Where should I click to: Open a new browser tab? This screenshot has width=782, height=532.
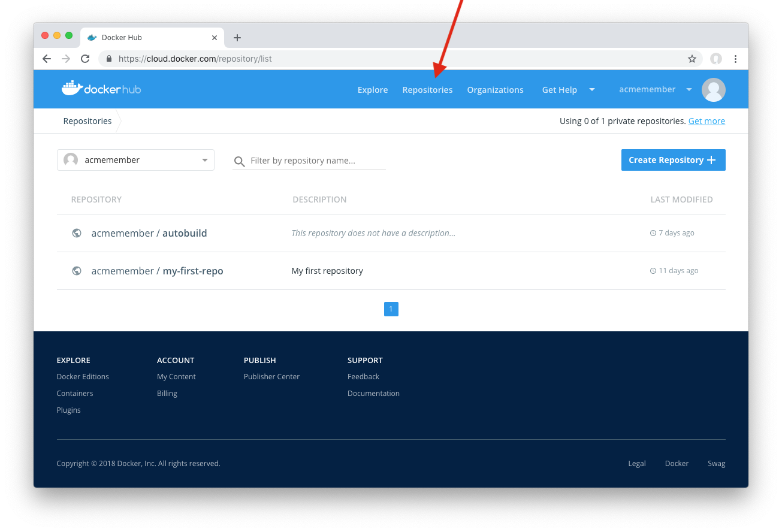pos(237,38)
